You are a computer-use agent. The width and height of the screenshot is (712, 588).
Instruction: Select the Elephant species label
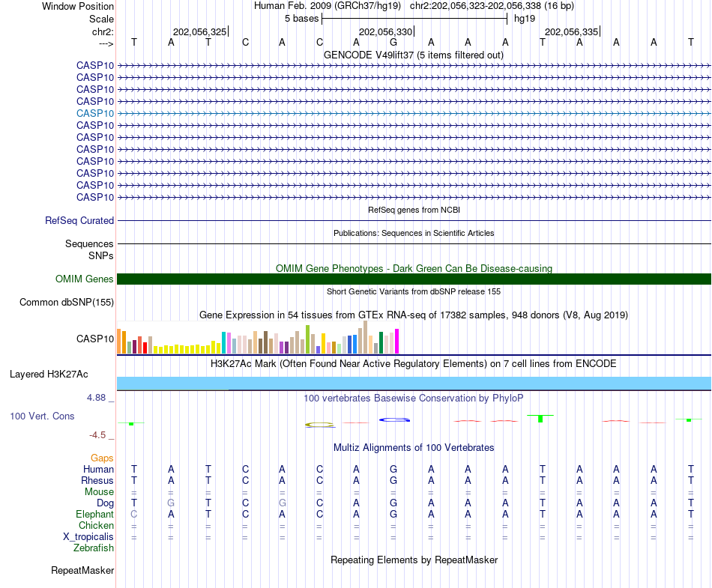94,514
